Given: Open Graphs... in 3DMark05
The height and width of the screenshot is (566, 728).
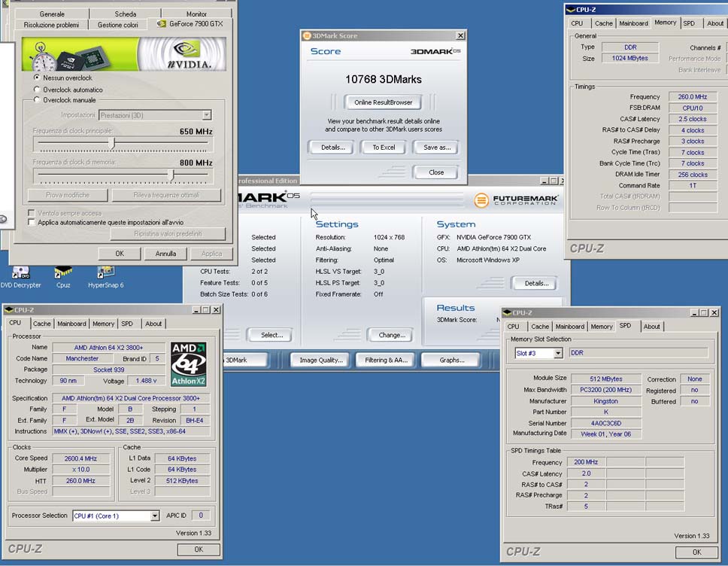Looking at the screenshot, I should coord(452,360).
